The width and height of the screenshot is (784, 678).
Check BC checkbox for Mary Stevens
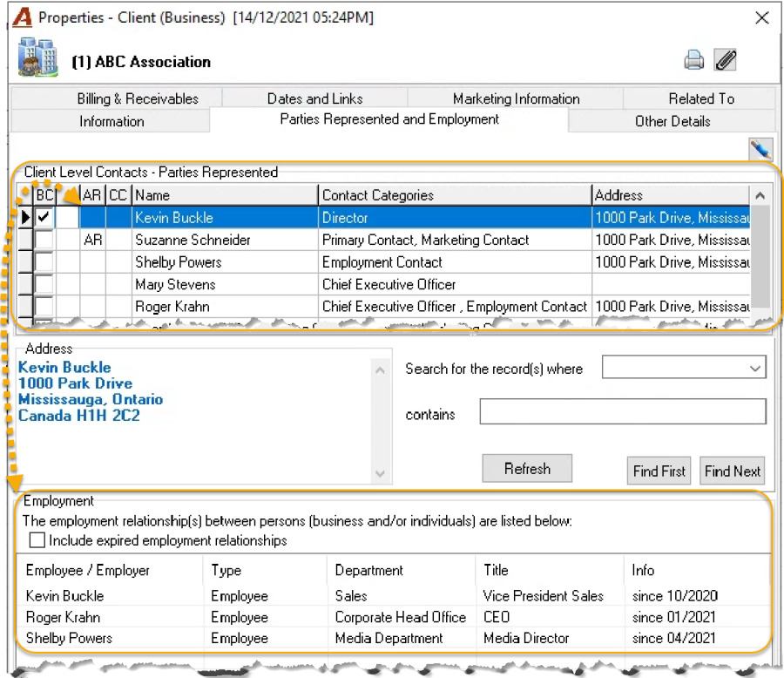pyautogui.click(x=44, y=284)
